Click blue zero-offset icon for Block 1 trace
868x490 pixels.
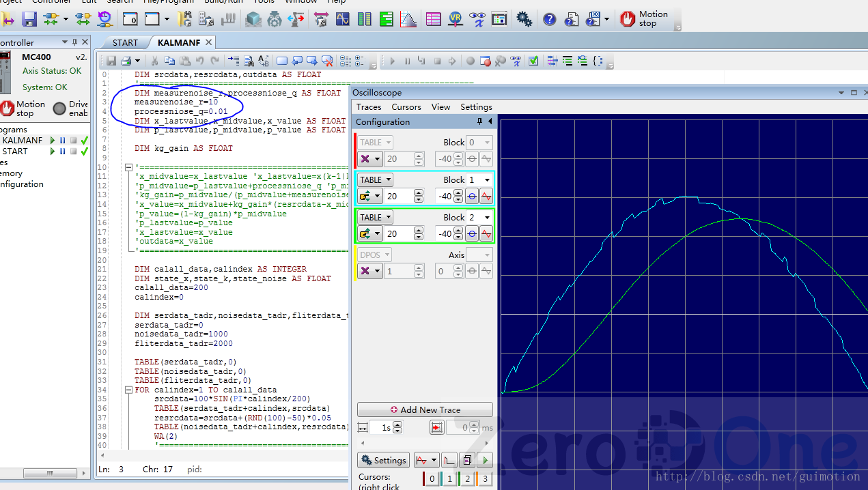click(x=472, y=197)
